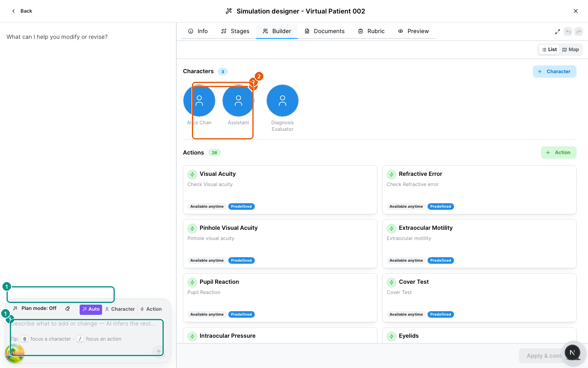The height and width of the screenshot is (368, 588).
Task: Switch to the Stages tab
Action: pos(235,31)
